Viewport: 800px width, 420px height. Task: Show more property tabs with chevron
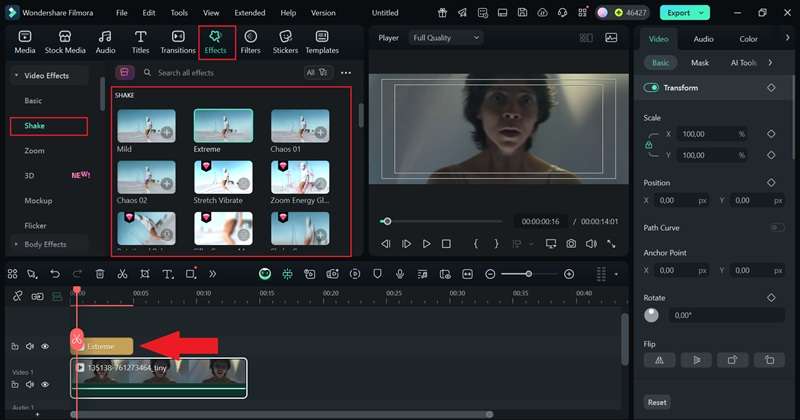tap(787, 38)
